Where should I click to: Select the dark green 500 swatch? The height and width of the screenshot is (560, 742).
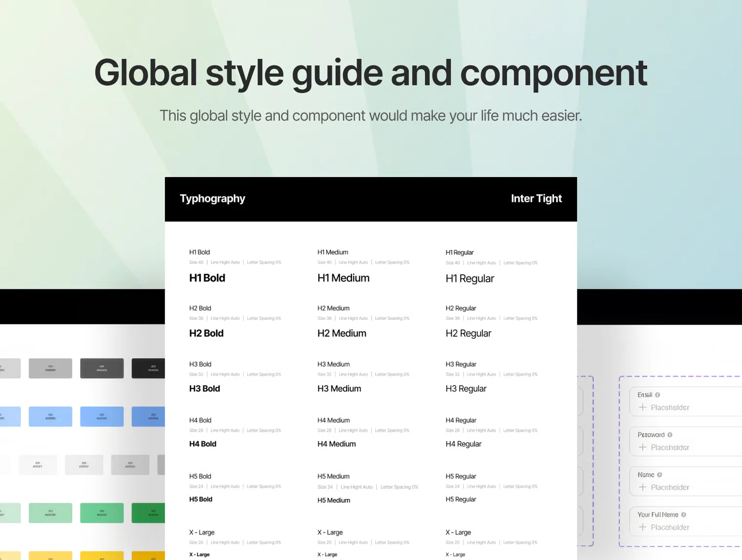pos(148,513)
